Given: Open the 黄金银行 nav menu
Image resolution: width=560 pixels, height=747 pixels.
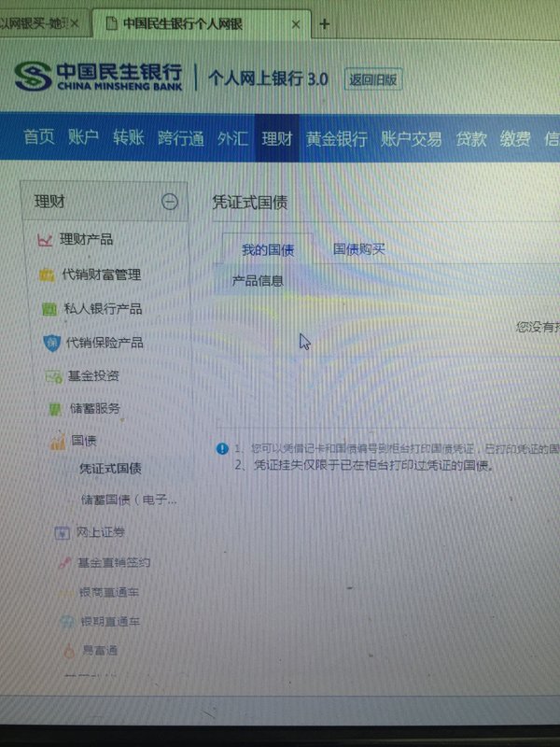Looking at the screenshot, I should pyautogui.click(x=337, y=138).
